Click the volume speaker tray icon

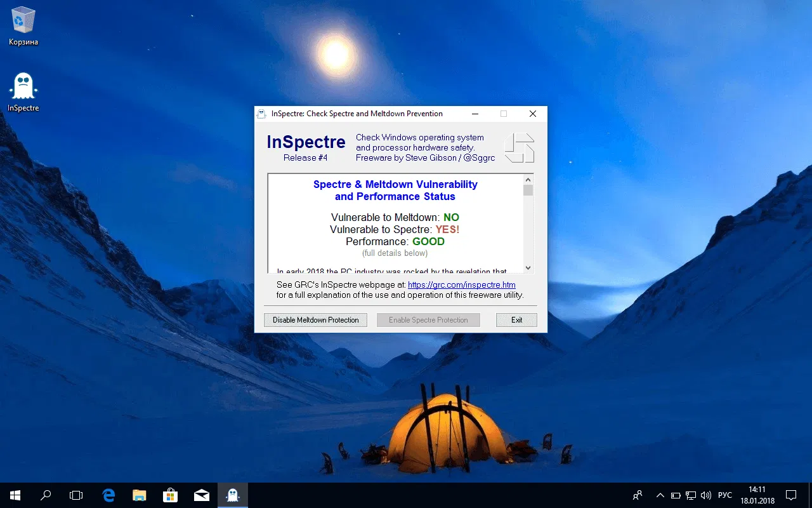coord(706,495)
